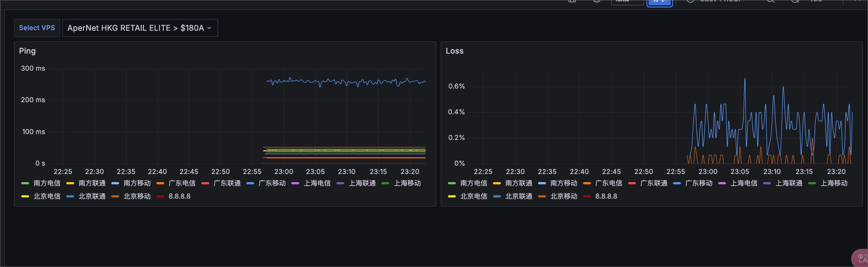Image resolution: width=868 pixels, height=267 pixels.
Task: Click the 0.2% axis label in Loss
Action: [x=457, y=138]
